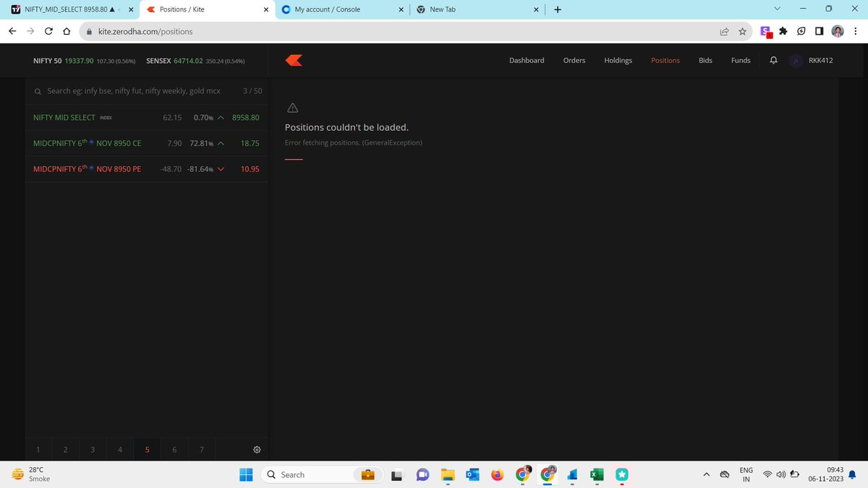Image resolution: width=868 pixels, height=488 pixels.
Task: Switch to marketwatch 1
Action: 38,450
